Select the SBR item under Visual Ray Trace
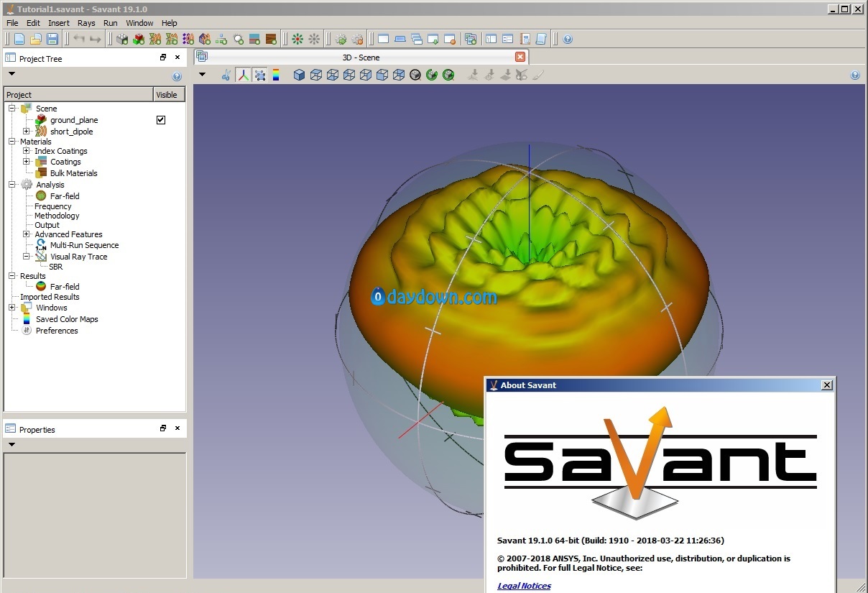 [x=55, y=267]
